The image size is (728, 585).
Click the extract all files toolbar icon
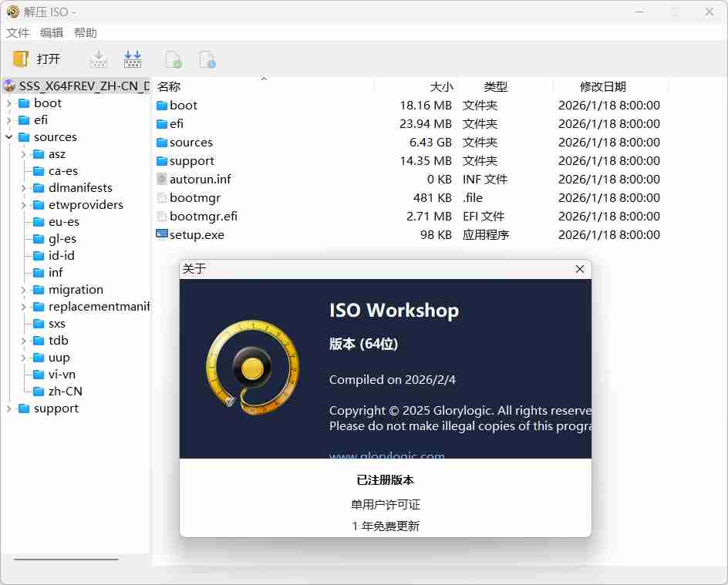coord(133,59)
